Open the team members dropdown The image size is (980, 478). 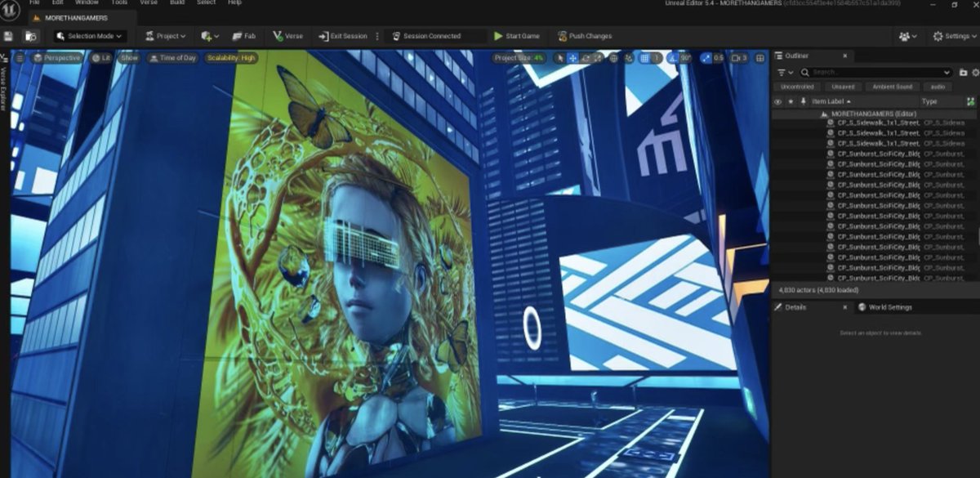click(x=907, y=36)
